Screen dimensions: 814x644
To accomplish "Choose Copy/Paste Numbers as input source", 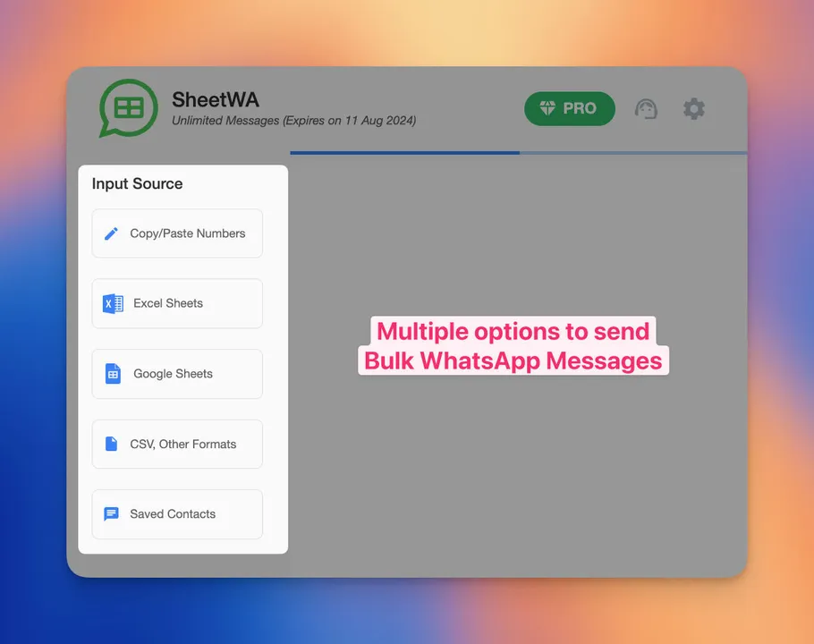I will pyautogui.click(x=176, y=233).
